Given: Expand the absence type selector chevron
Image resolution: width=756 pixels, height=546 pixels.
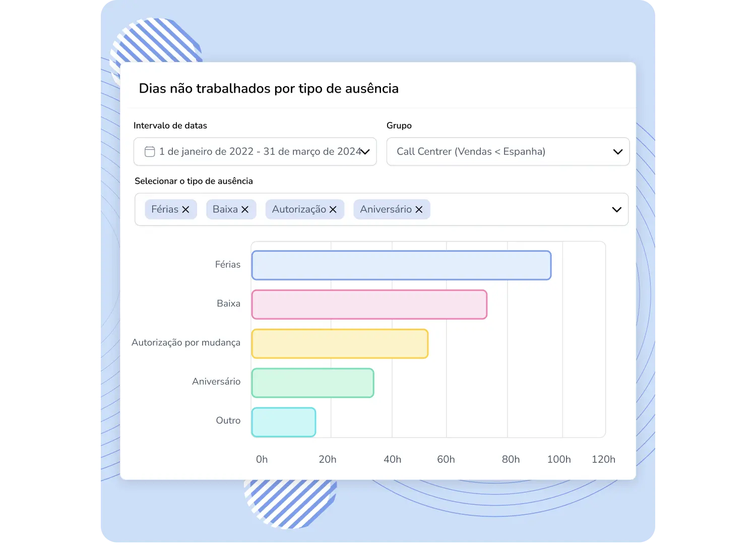Looking at the screenshot, I should [x=616, y=210].
